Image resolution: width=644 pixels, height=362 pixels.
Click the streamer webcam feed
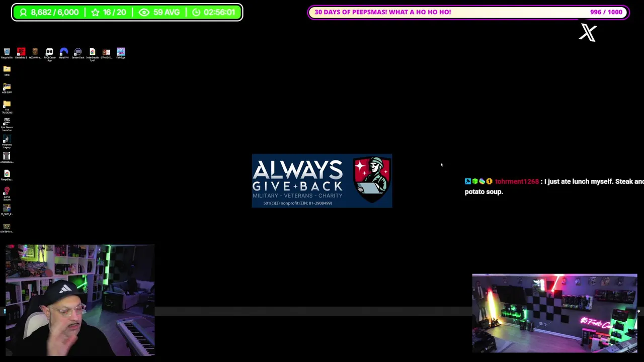80,300
